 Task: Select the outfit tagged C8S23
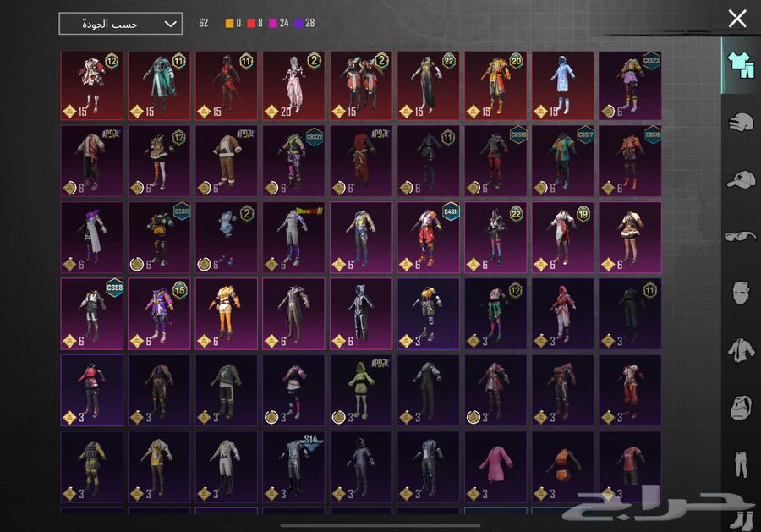click(630, 85)
